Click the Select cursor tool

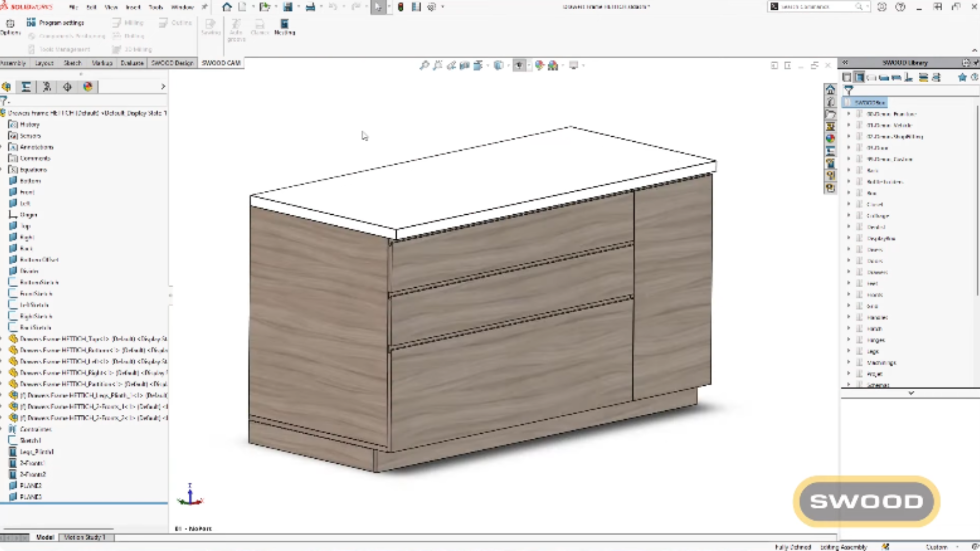(378, 7)
